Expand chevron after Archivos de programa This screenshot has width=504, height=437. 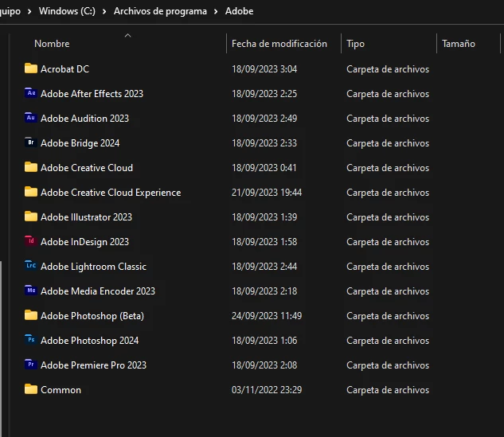(x=216, y=12)
